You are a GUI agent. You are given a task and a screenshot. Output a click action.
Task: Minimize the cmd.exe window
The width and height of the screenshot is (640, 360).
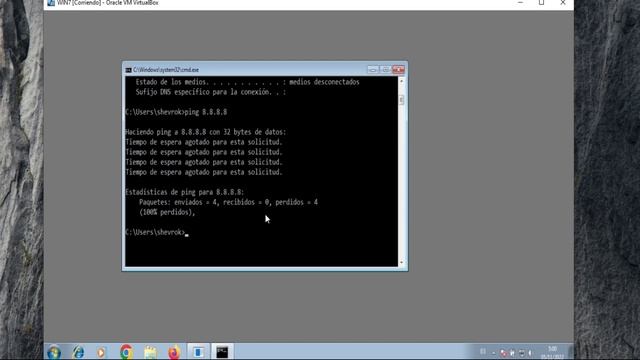[373, 70]
